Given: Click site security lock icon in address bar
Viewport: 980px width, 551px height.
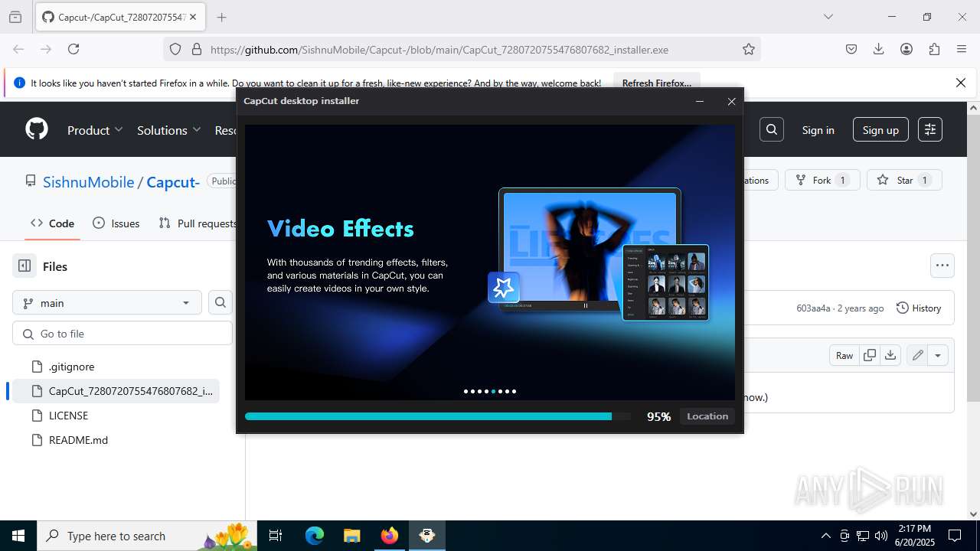Looking at the screenshot, I should coord(197,49).
